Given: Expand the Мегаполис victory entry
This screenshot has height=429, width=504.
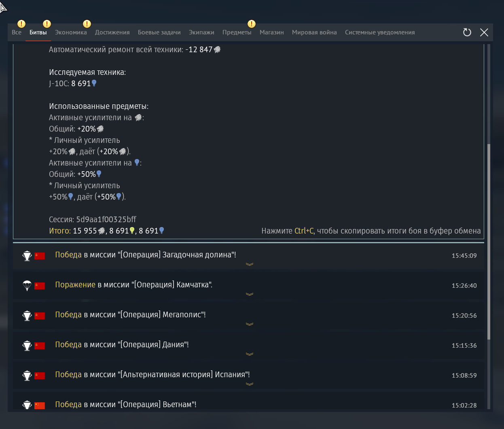Looking at the screenshot, I should click(x=250, y=324).
